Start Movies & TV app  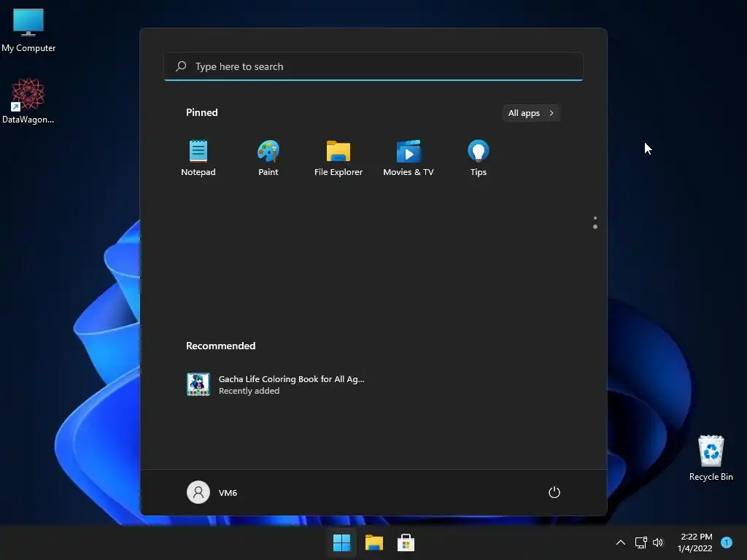(409, 157)
